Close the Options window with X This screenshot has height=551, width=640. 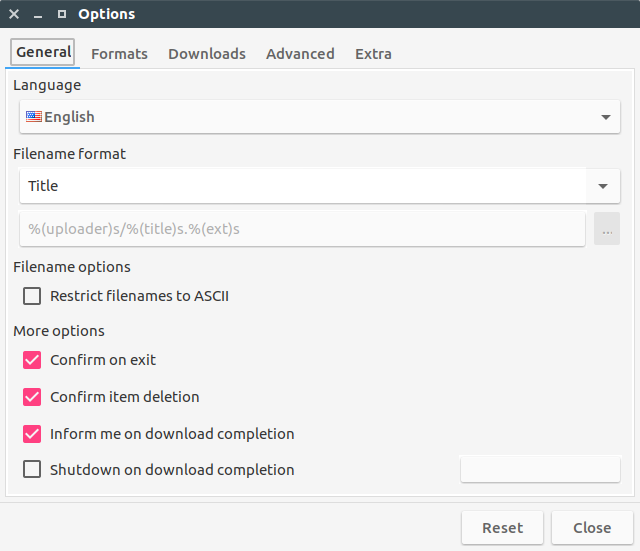click(x=14, y=14)
